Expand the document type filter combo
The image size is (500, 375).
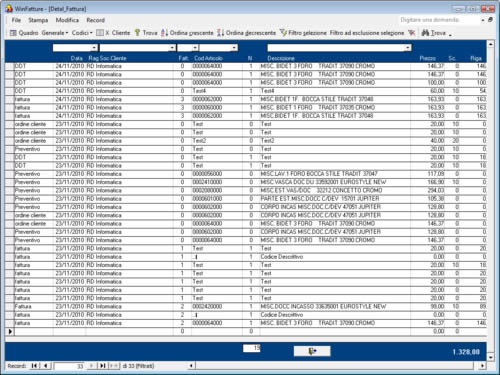tap(94, 48)
